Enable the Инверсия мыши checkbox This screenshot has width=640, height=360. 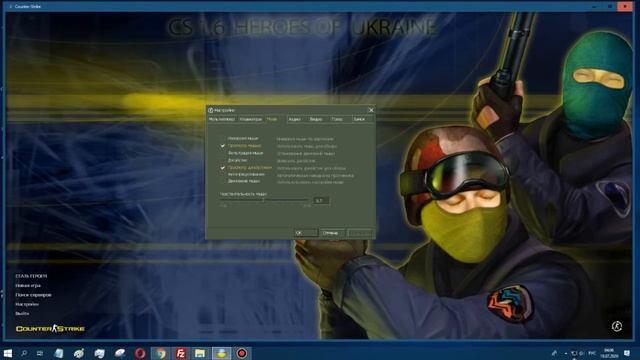[x=223, y=139]
